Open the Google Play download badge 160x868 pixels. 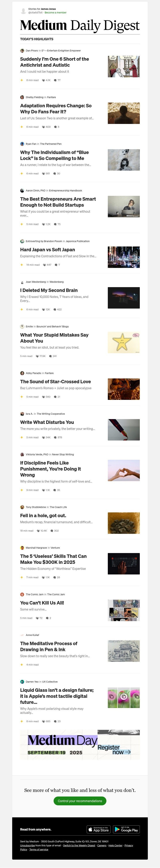pos(126,829)
